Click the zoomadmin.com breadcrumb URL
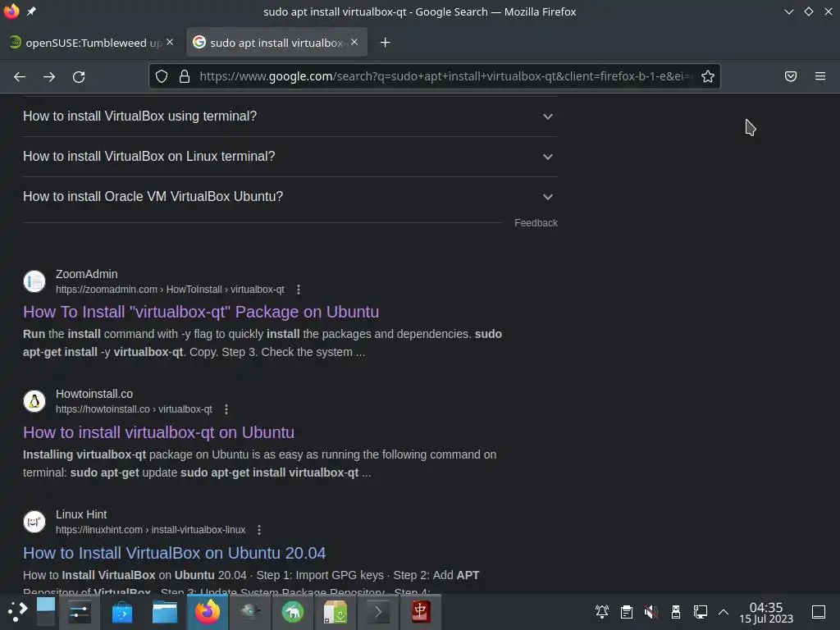 pos(170,290)
